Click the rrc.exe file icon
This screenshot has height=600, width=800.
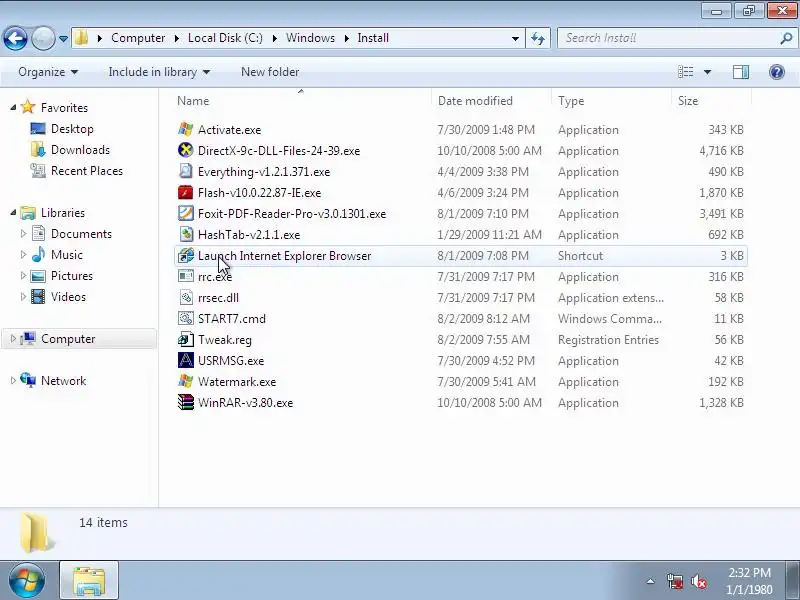click(186, 276)
